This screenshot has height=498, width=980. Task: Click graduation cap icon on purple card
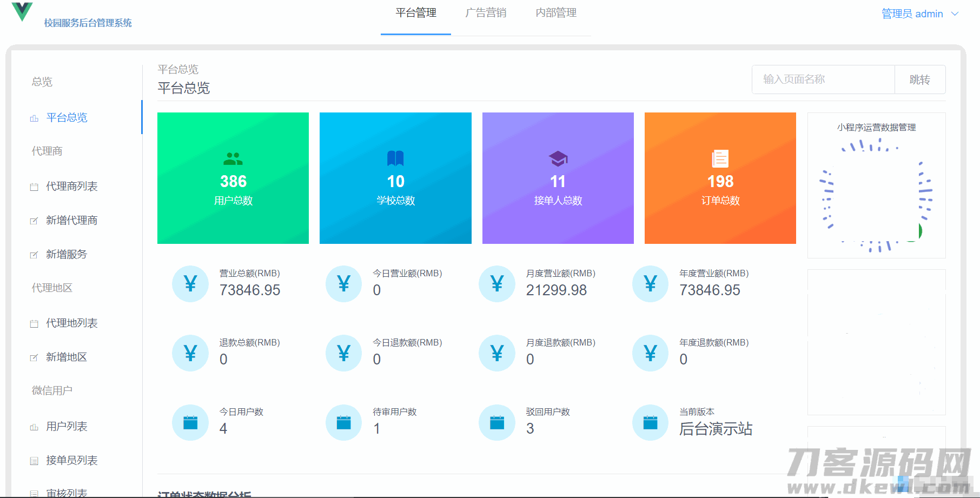(x=558, y=158)
